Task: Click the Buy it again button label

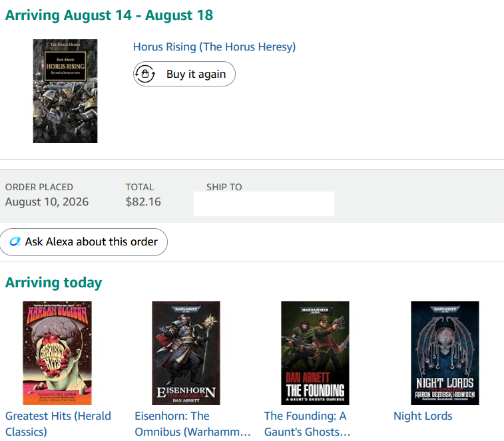Action: [196, 74]
